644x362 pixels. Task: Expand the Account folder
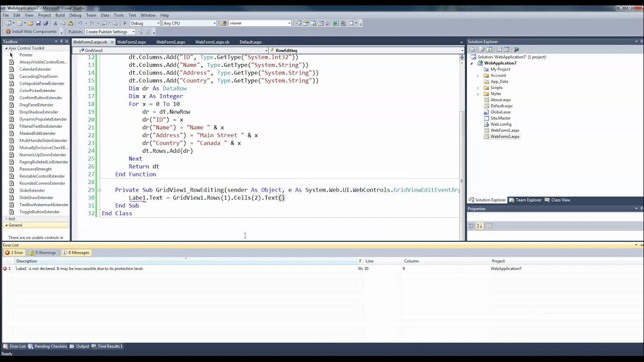[x=478, y=75]
